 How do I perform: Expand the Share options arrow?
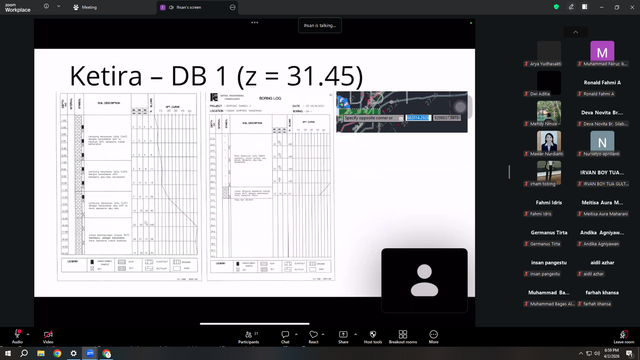[x=355, y=334]
